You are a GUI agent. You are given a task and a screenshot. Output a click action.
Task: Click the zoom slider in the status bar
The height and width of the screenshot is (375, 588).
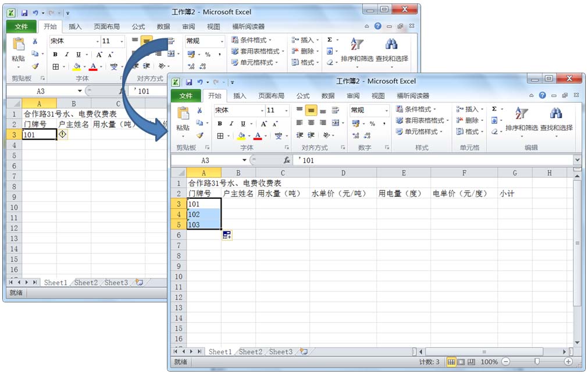click(537, 362)
